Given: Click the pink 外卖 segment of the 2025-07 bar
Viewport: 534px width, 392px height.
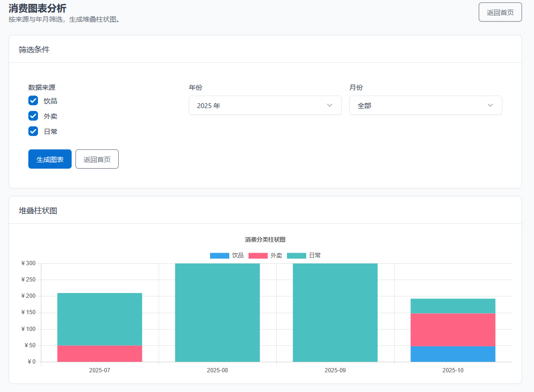Looking at the screenshot, I should coord(99,354).
